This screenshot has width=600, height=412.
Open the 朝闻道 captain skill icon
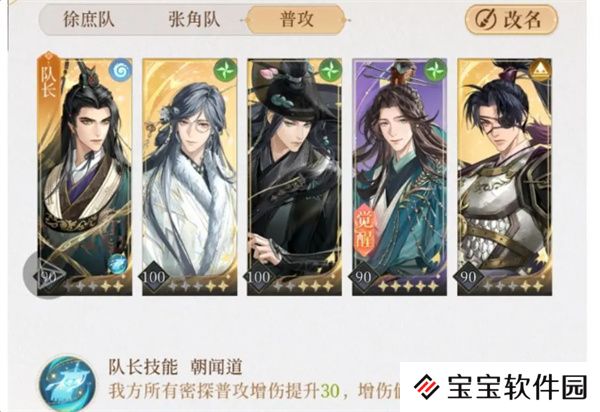pyautogui.click(x=67, y=384)
